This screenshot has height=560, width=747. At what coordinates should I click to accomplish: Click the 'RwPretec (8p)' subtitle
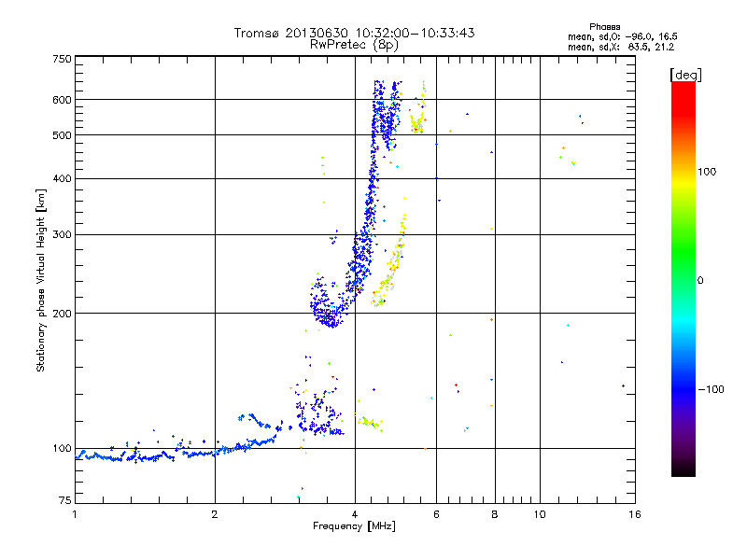pos(354,45)
